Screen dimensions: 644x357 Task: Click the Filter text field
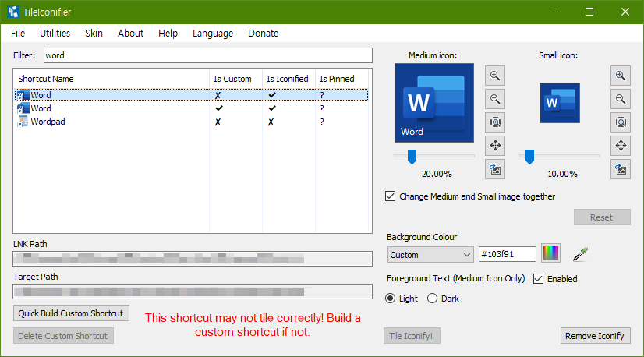(208, 55)
